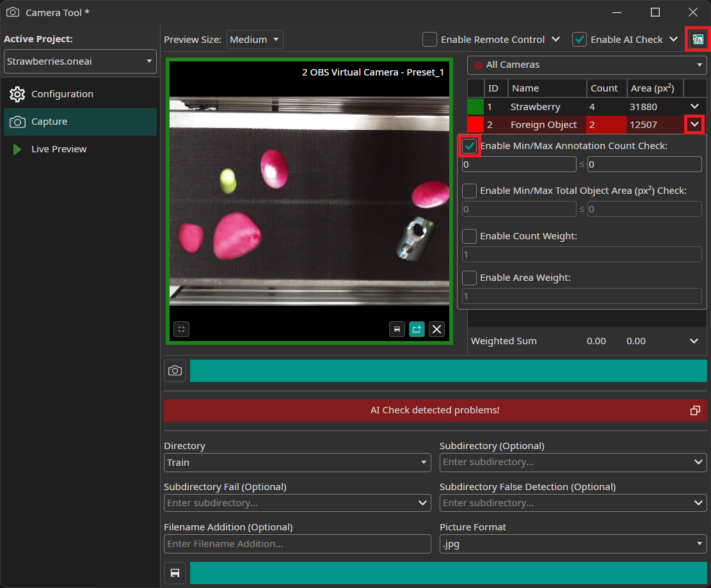This screenshot has width=711, height=588.
Task: Click the resize handle icon in preview corner
Action: click(x=181, y=329)
